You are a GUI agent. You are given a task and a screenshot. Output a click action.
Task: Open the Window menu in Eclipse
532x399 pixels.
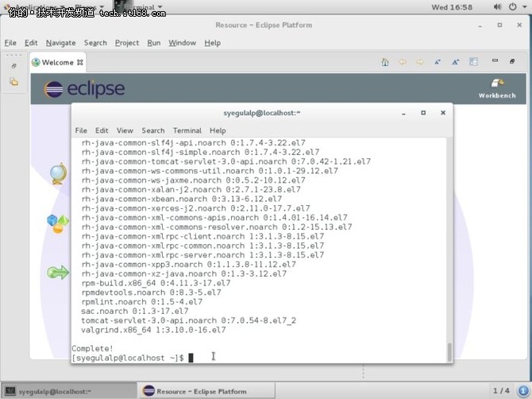[182, 43]
